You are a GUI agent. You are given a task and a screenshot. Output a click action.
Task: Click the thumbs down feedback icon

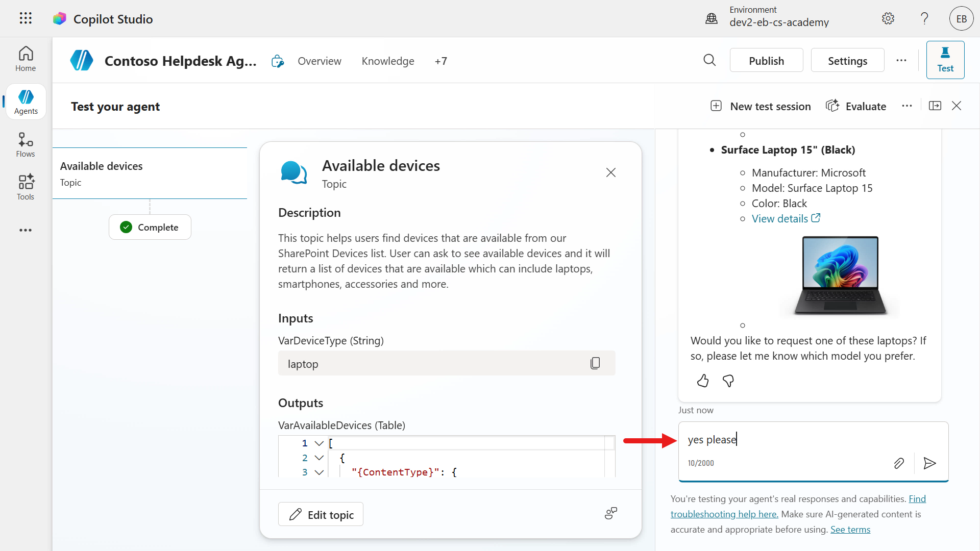pos(728,381)
